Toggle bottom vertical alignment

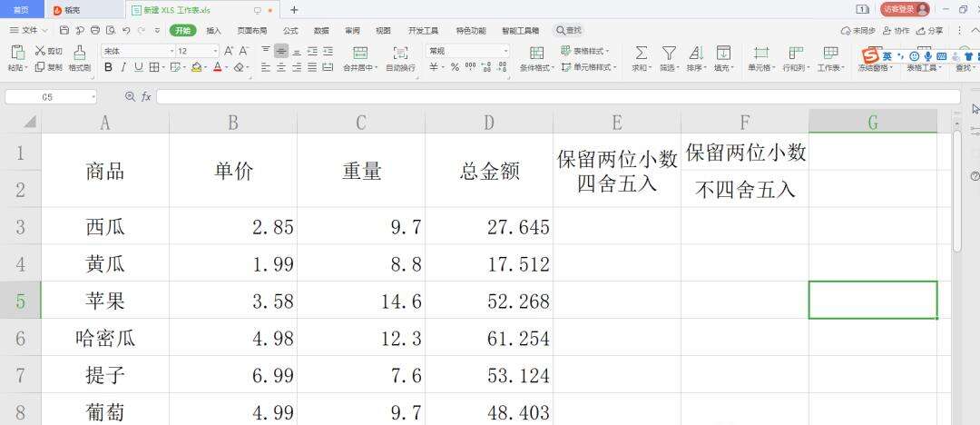coord(297,52)
